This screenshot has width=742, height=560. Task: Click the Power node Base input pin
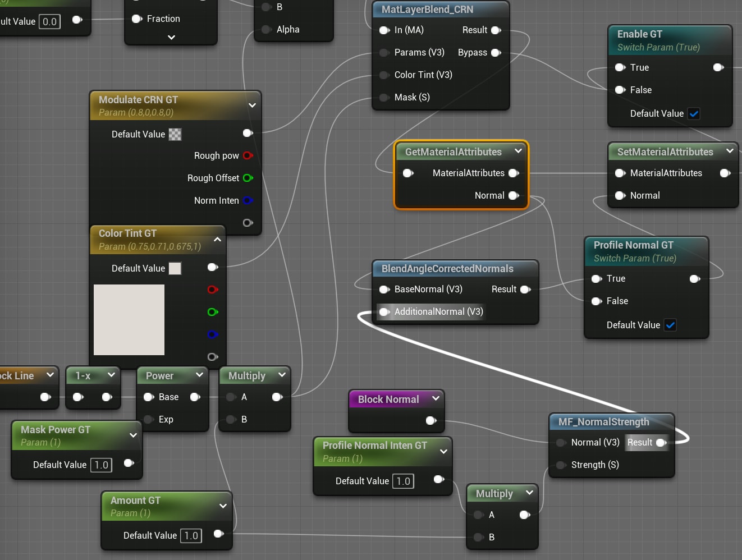pos(149,397)
